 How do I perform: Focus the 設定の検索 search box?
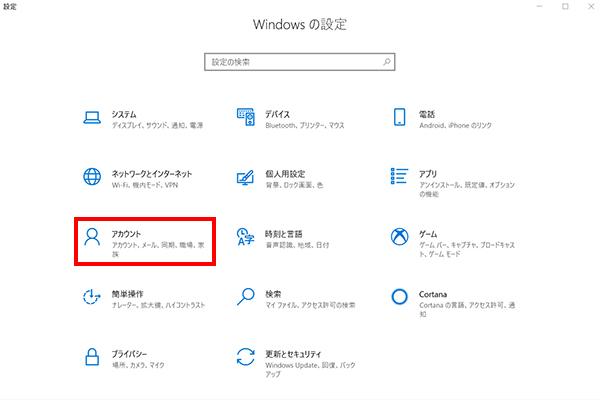[300, 62]
